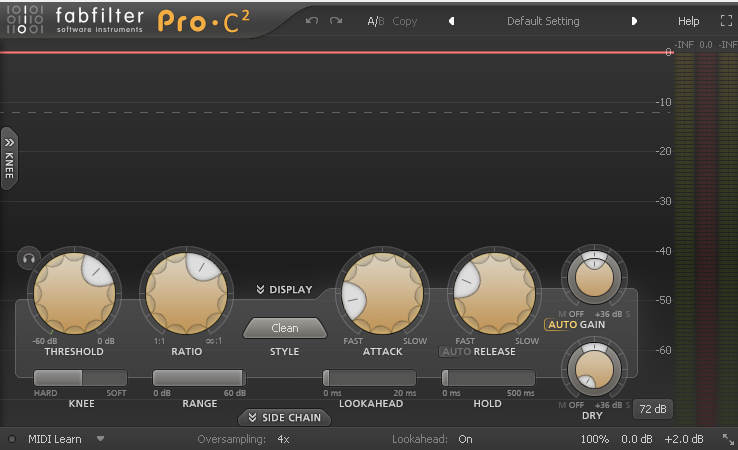Click the undo arrow icon
This screenshot has width=738, height=450.
click(312, 21)
